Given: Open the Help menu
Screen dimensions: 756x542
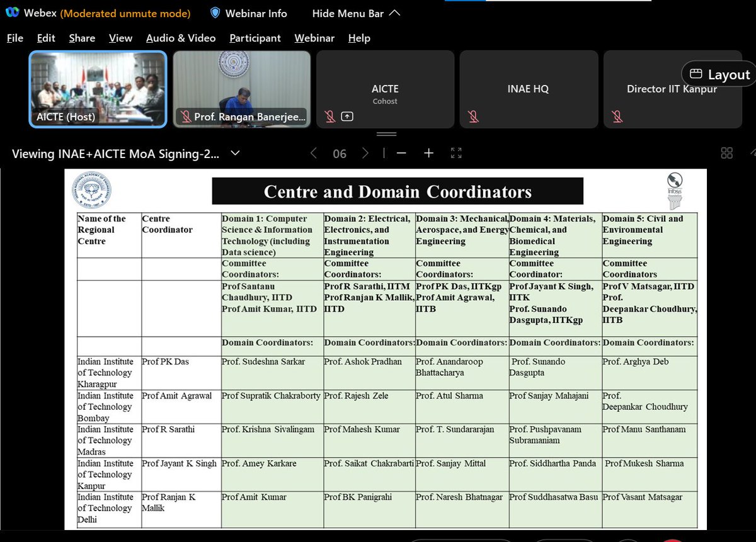Looking at the screenshot, I should [359, 38].
